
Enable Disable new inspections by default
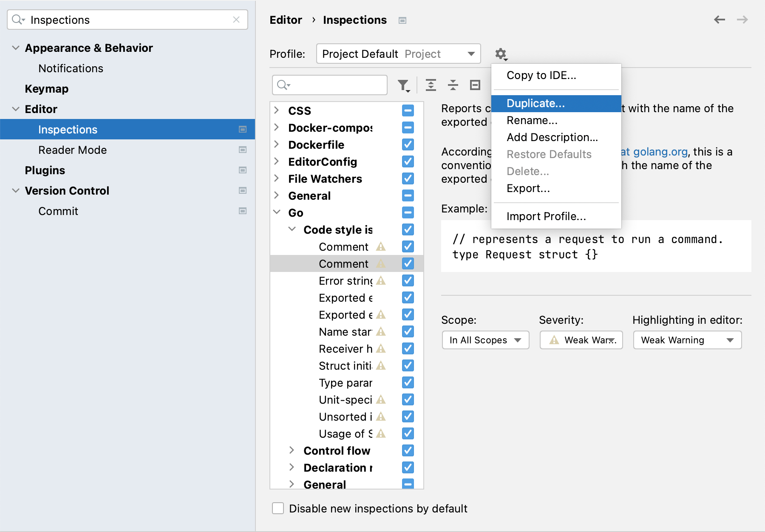pyautogui.click(x=278, y=508)
